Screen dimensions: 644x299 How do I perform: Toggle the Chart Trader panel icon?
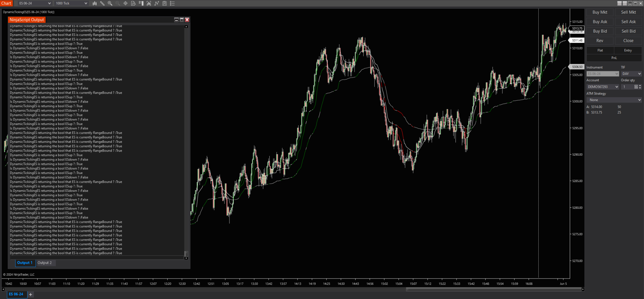tap(141, 3)
